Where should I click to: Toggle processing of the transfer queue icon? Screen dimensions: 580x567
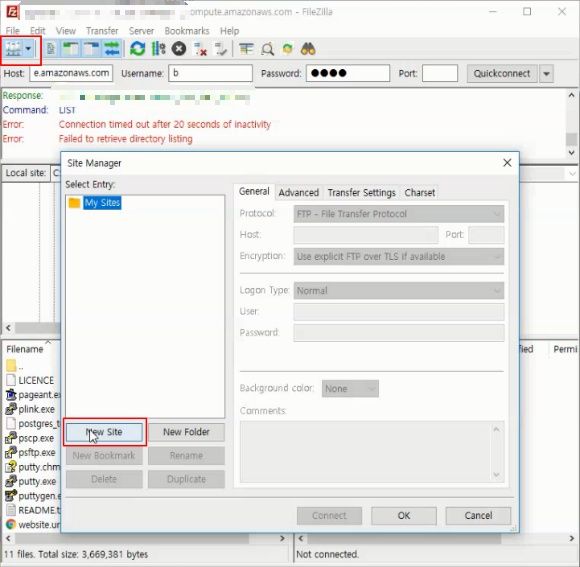tap(158, 49)
